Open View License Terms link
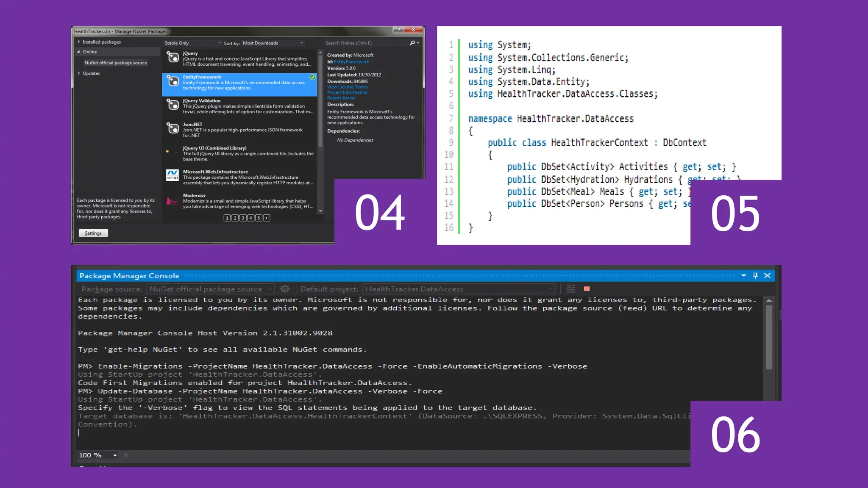 347,87
